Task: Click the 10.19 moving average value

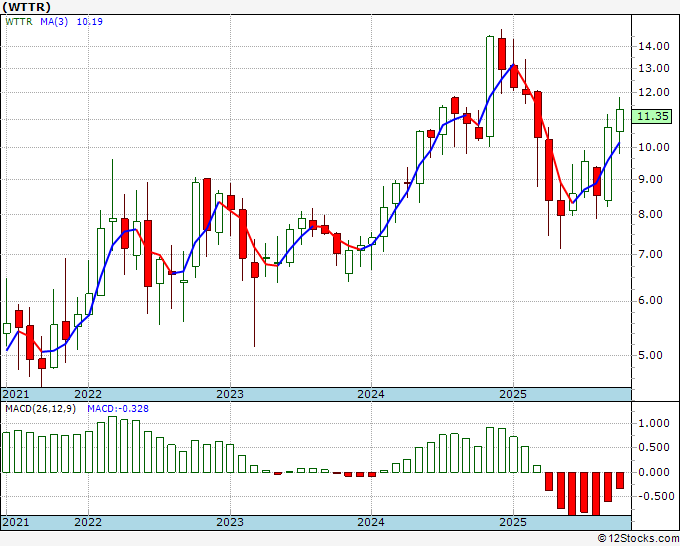Action: coord(90,21)
